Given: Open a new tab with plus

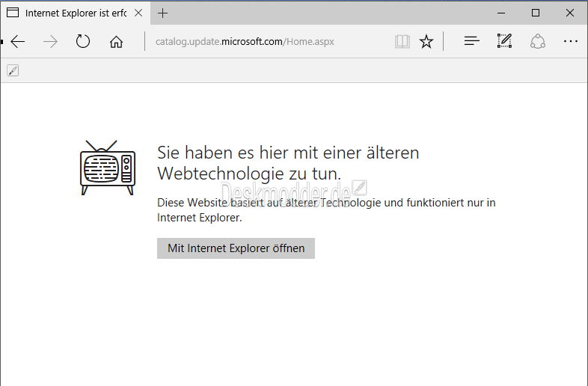Looking at the screenshot, I should tap(163, 13).
